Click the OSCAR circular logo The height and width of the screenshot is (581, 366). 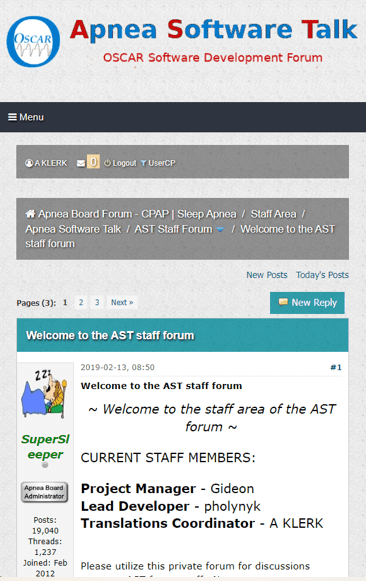pos(33,42)
